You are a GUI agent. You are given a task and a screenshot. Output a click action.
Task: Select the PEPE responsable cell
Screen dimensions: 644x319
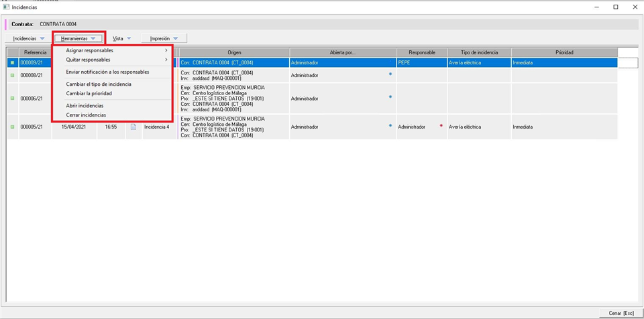[x=421, y=62]
